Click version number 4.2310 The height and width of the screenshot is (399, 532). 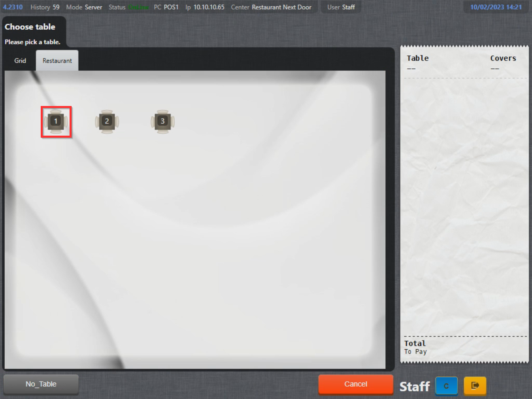pyautogui.click(x=13, y=7)
